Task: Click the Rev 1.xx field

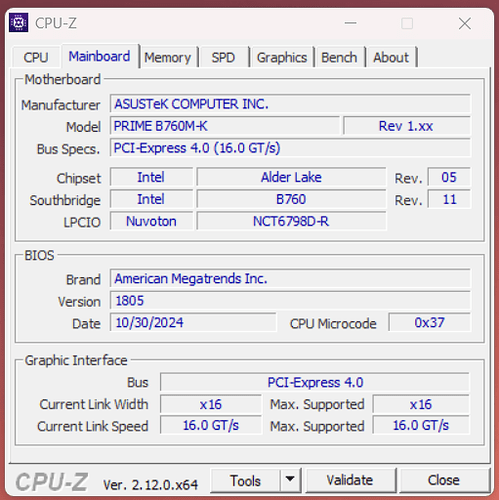Action: (x=407, y=126)
